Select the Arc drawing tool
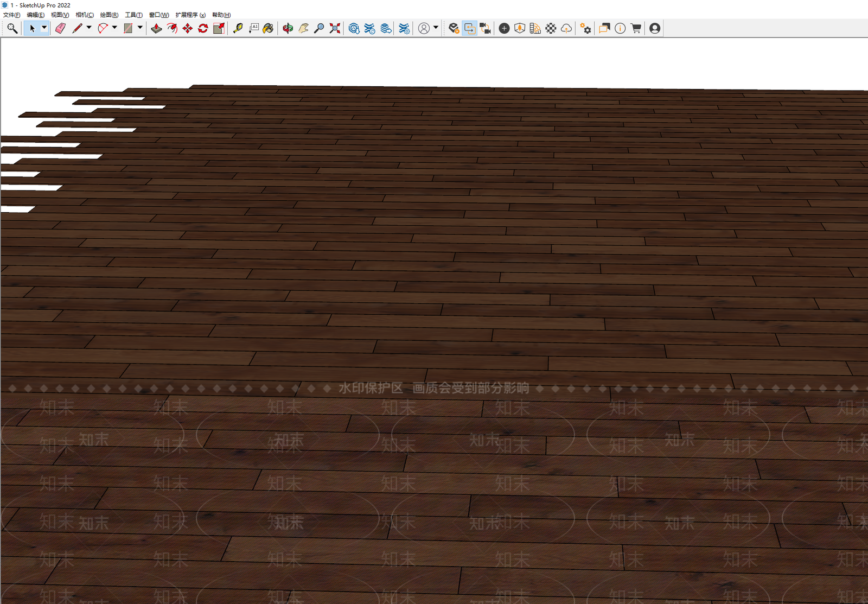 coord(103,28)
